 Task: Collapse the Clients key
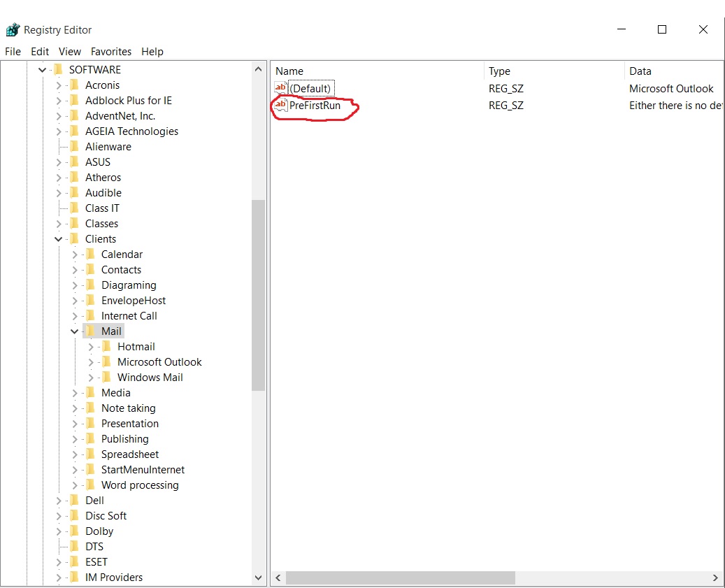(x=58, y=239)
